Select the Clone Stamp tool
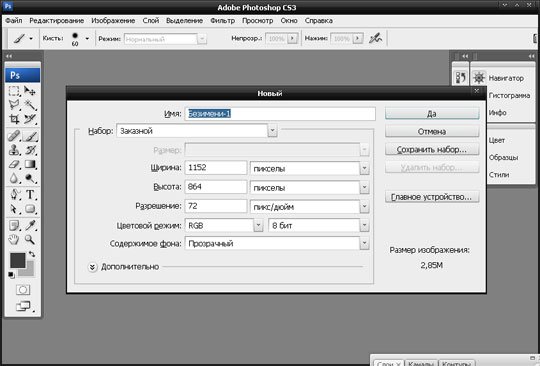 [14, 150]
